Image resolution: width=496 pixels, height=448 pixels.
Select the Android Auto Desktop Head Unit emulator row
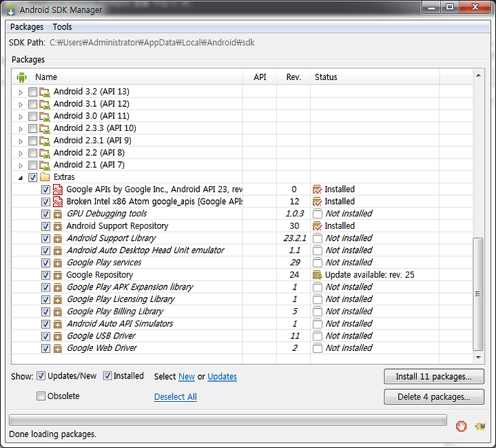click(x=242, y=251)
